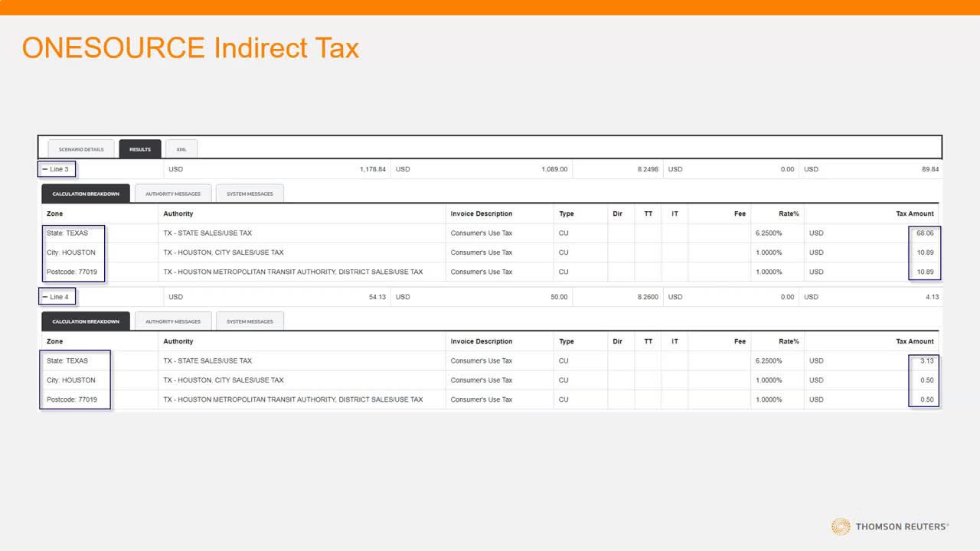Image resolution: width=980 pixels, height=551 pixels.
Task: Switch to the Results tab
Action: click(140, 149)
